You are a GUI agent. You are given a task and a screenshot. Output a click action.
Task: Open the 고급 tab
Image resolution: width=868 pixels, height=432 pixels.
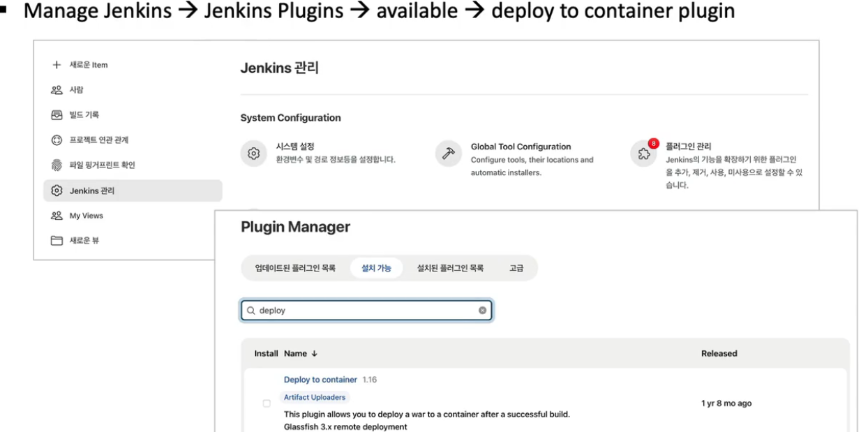[516, 268]
